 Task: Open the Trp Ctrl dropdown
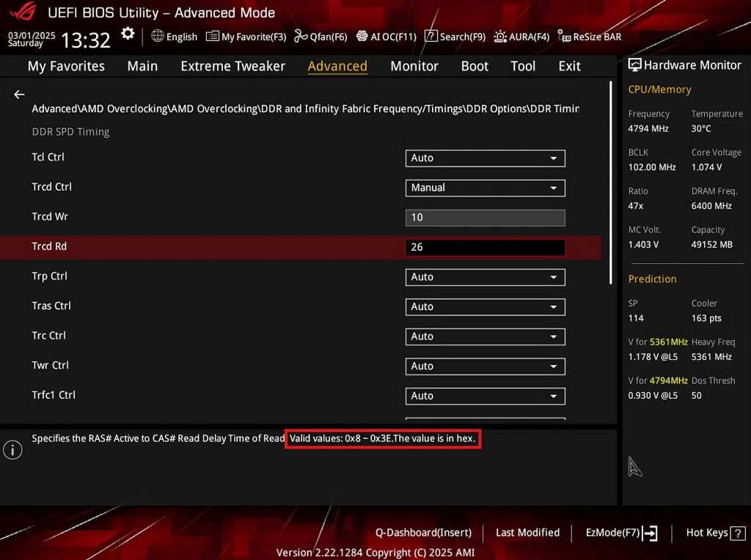pyautogui.click(x=486, y=277)
